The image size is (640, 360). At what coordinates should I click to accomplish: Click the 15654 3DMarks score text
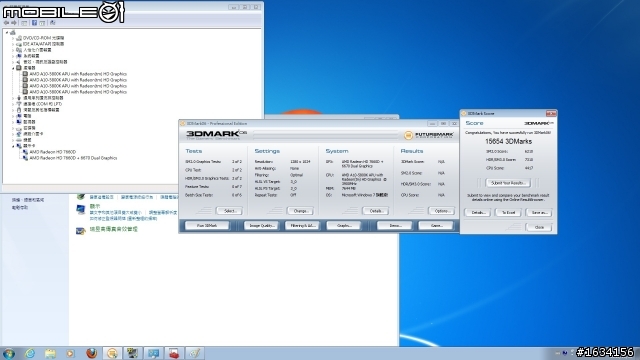(x=508, y=141)
